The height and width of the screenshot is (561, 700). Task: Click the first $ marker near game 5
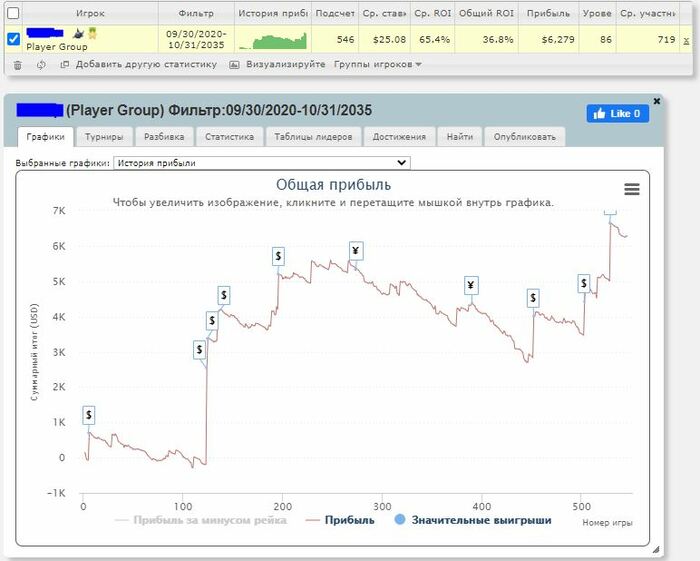pos(89,415)
